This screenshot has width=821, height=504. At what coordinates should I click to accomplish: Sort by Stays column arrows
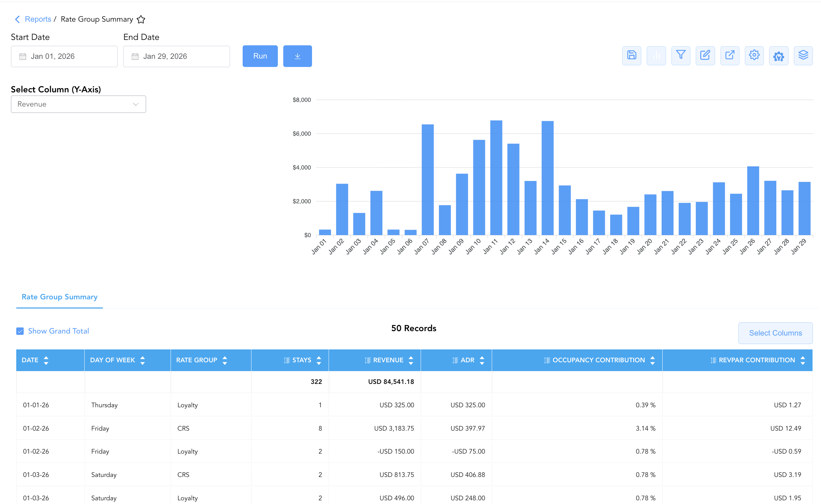(x=319, y=360)
